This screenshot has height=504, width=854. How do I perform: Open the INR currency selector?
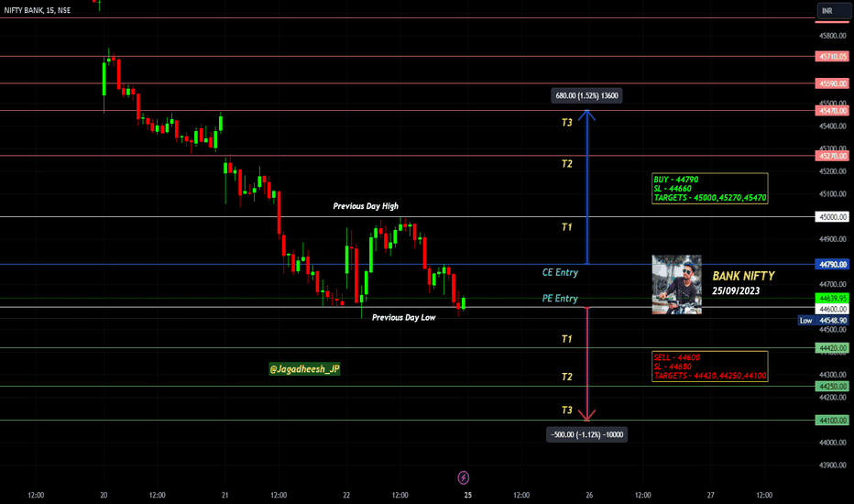(x=833, y=11)
